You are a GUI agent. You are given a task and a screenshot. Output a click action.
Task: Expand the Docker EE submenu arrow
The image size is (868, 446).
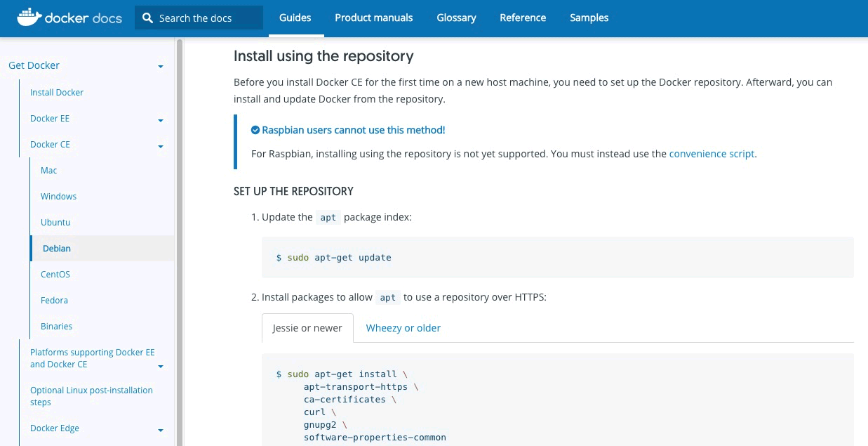point(161,120)
